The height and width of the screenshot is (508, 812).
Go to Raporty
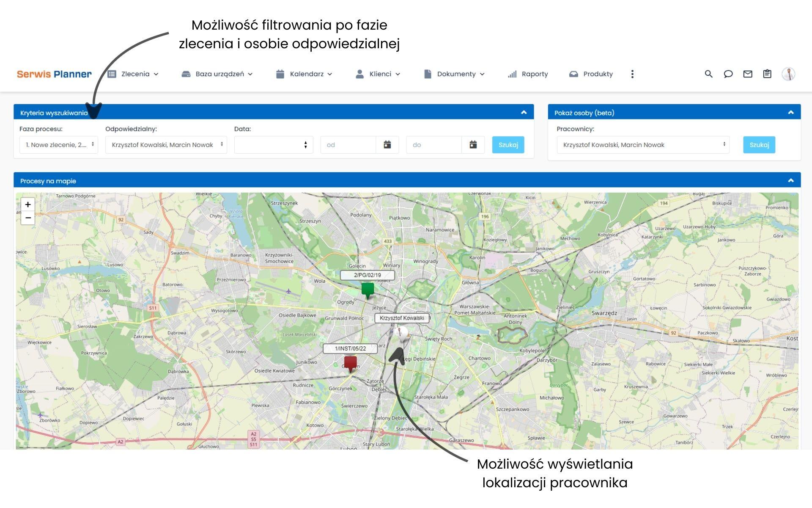[528, 74]
